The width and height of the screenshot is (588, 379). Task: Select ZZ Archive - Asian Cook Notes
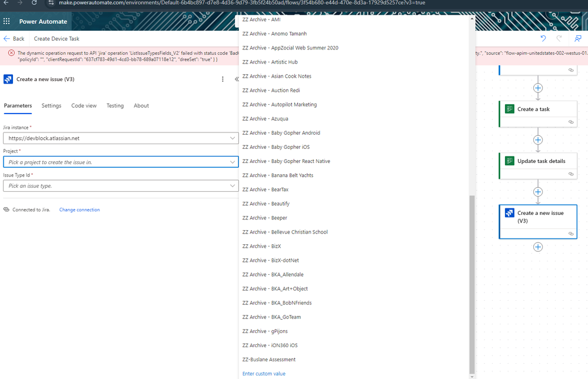(x=277, y=76)
